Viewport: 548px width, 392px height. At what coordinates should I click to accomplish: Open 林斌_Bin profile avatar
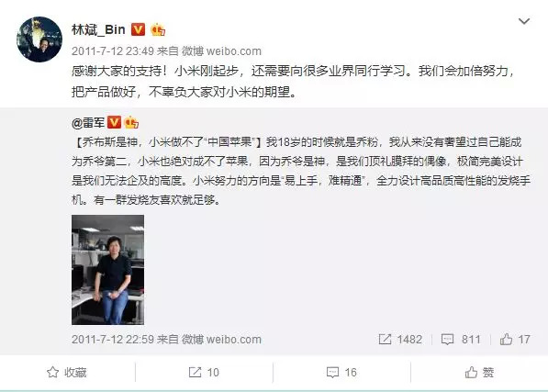coord(39,39)
